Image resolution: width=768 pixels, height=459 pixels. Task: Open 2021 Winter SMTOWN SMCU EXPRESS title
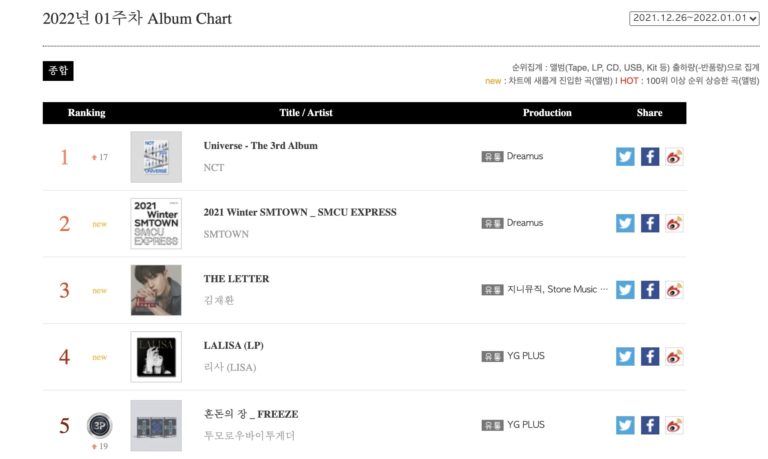[x=300, y=212]
